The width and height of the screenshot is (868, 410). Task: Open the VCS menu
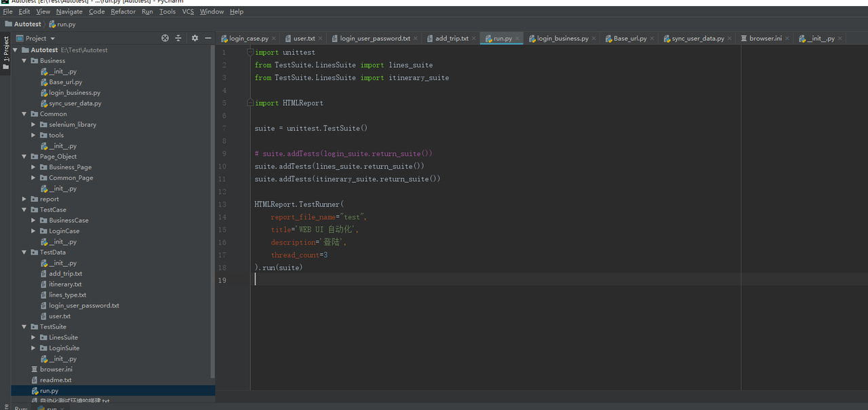coord(188,12)
